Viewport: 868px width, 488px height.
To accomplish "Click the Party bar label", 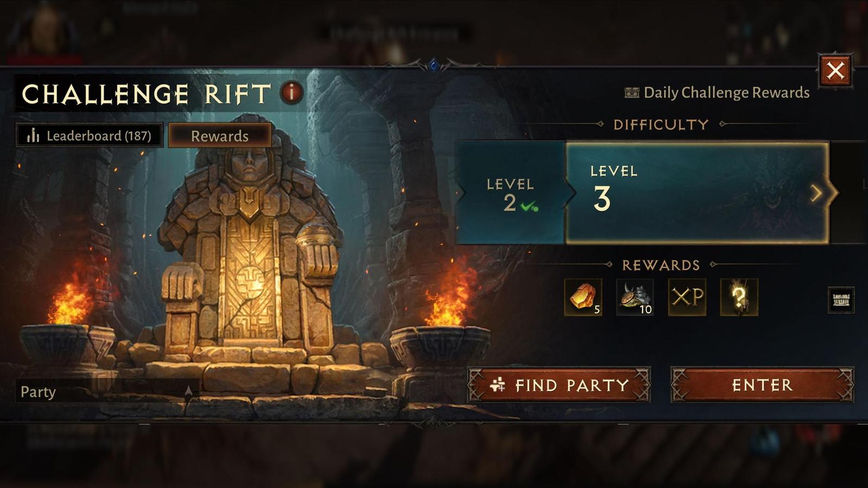I will coord(38,391).
